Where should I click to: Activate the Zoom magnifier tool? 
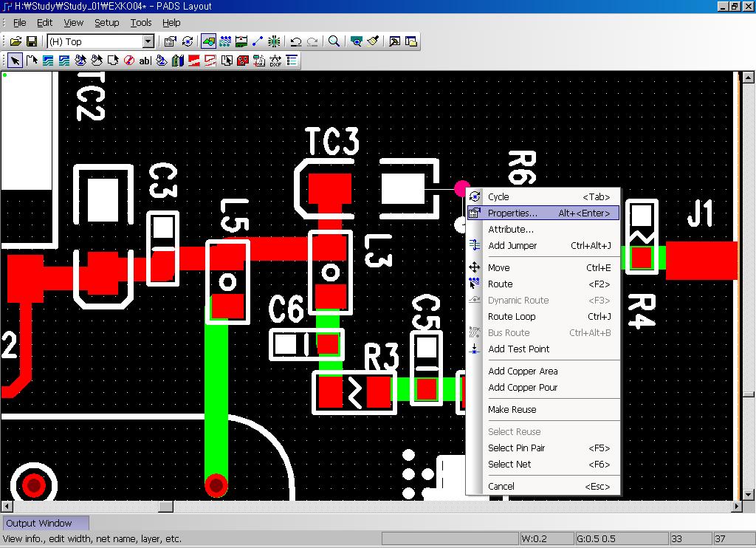(334, 41)
